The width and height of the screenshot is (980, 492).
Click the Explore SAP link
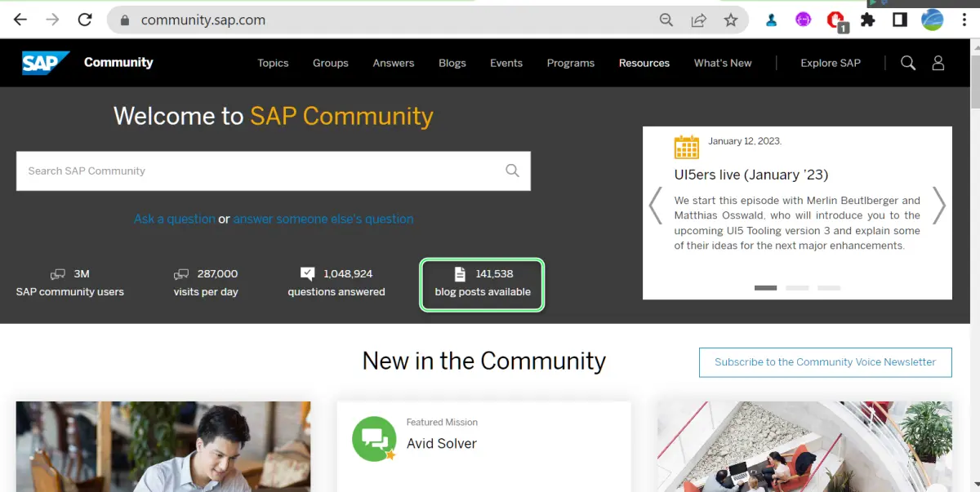tap(831, 63)
